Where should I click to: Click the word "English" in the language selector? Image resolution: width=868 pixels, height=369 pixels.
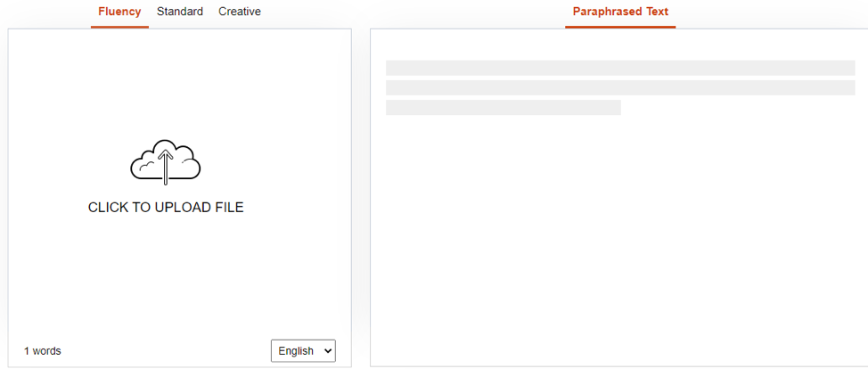point(296,351)
